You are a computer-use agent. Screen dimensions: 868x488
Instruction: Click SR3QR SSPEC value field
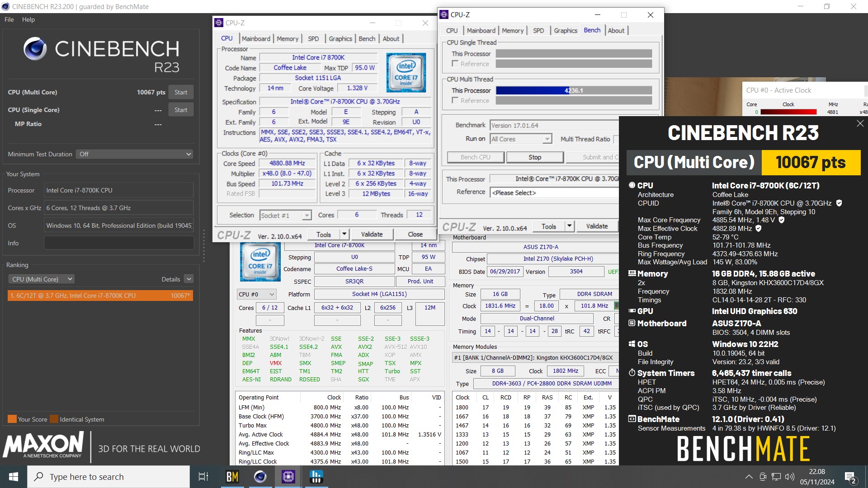354,282
